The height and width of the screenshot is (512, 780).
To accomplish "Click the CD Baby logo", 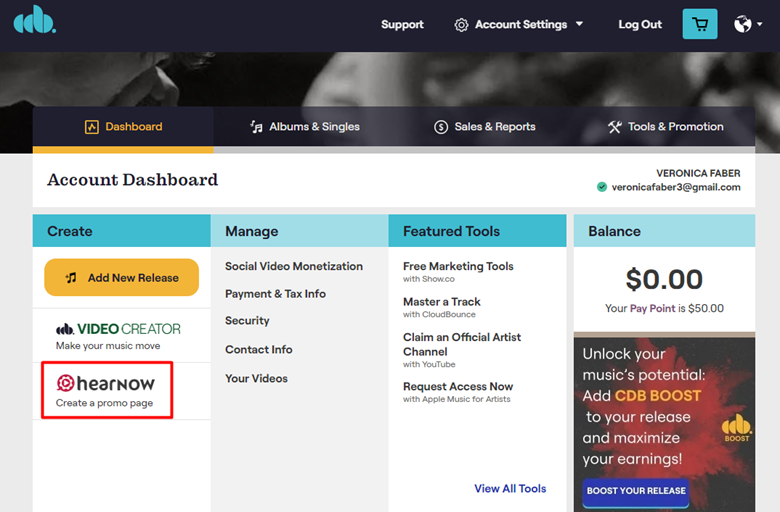I will [35, 22].
